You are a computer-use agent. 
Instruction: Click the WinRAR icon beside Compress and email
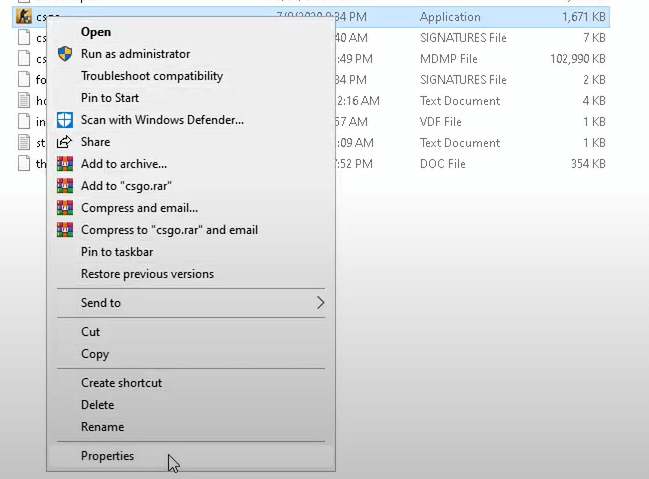click(x=65, y=208)
